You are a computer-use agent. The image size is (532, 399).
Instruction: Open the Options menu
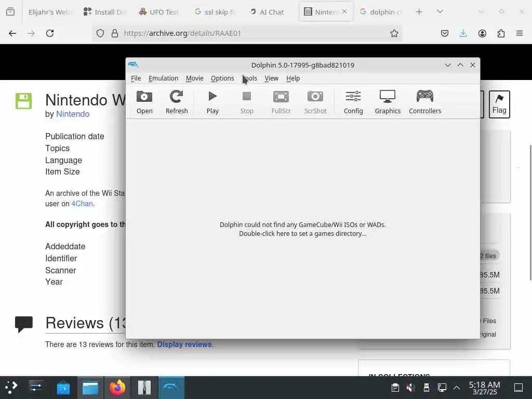pyautogui.click(x=222, y=78)
